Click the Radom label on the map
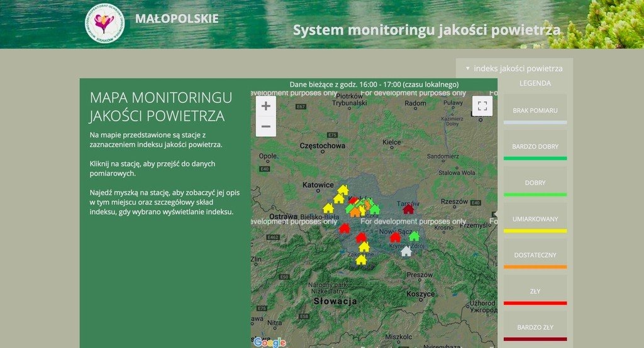Screen dimensions: 644x348 point(415,103)
